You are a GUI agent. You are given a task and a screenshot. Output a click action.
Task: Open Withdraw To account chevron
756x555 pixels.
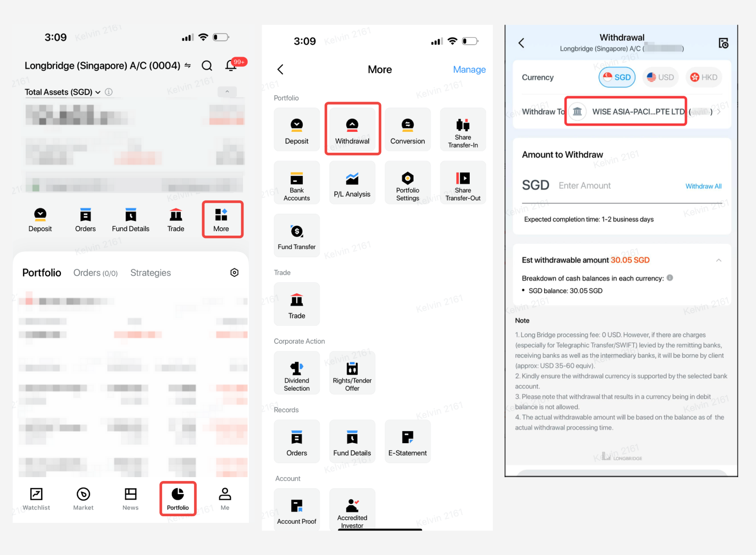[719, 112]
